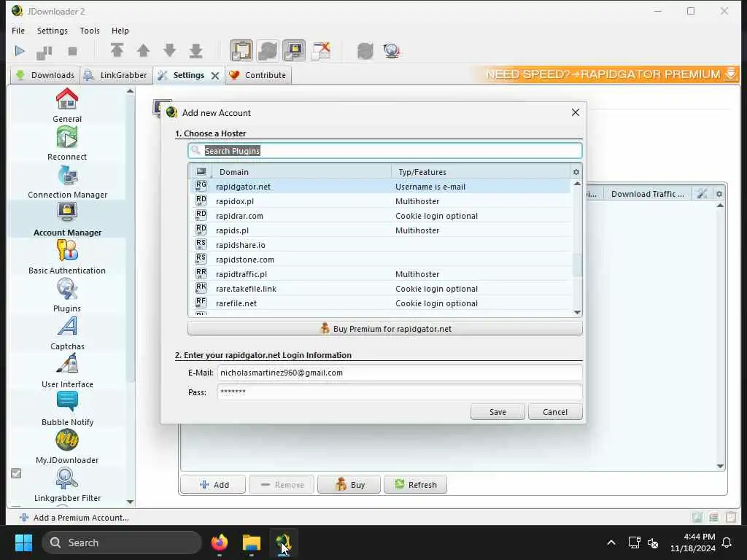Viewport: 747px width, 560px height.
Task: Open Connection Manager in the sidebar
Action: [67, 182]
